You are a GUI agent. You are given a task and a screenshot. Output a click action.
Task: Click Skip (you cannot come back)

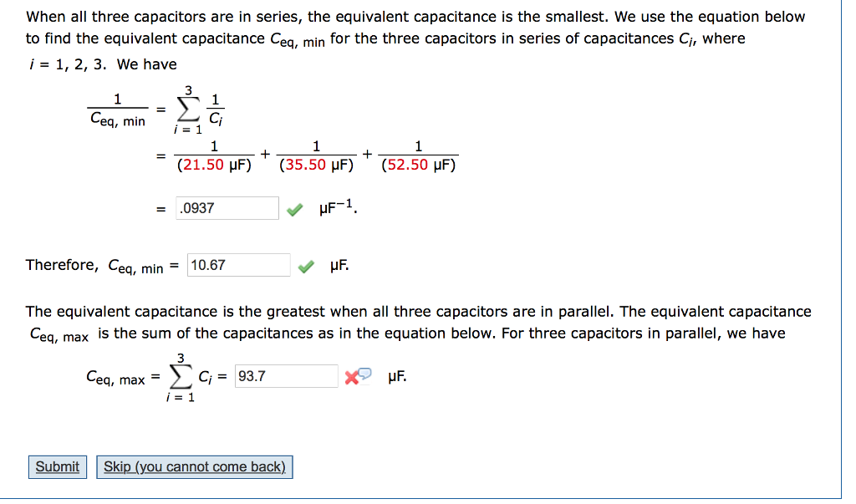click(195, 466)
